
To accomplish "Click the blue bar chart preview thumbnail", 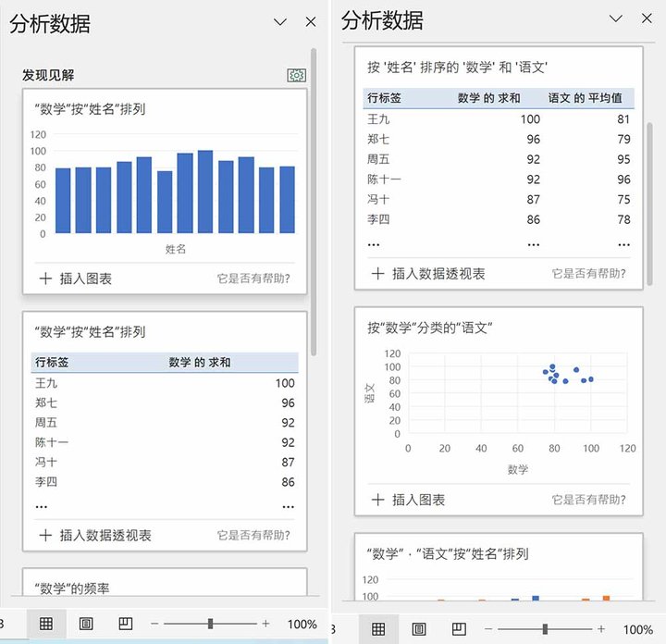I will click(x=165, y=190).
